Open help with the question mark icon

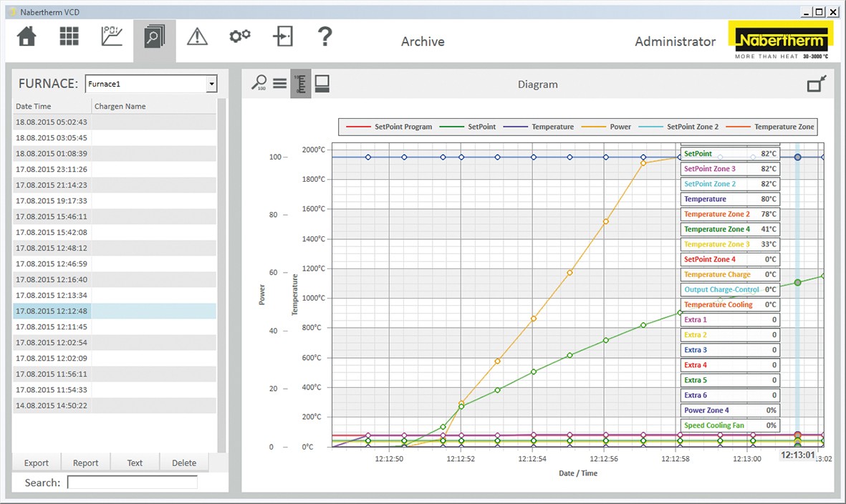click(325, 37)
